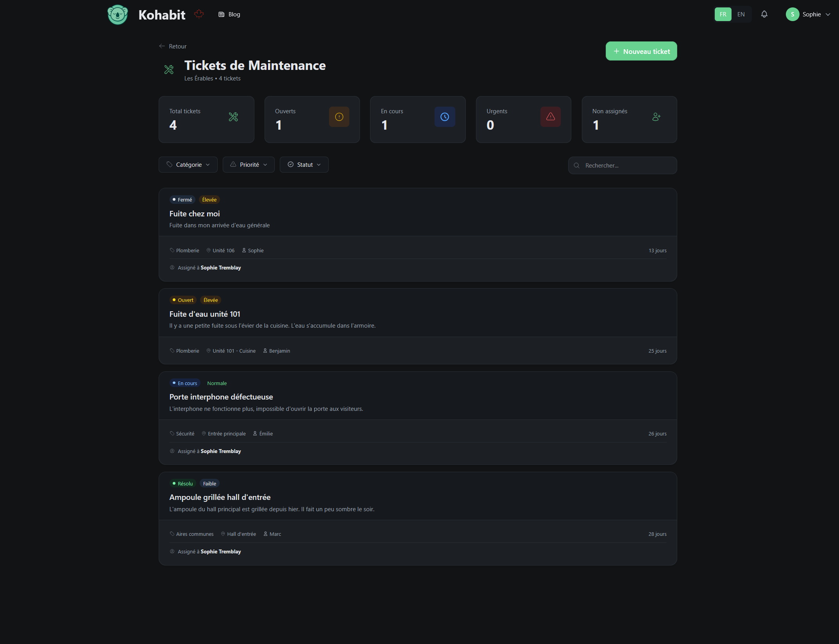Open the Priorité filter dropdown

point(249,165)
